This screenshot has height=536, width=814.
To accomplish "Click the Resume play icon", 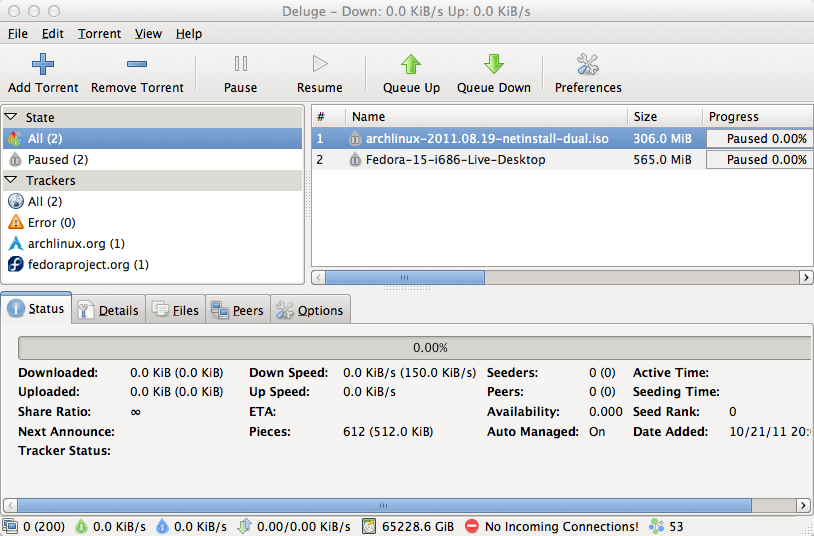I will (320, 64).
